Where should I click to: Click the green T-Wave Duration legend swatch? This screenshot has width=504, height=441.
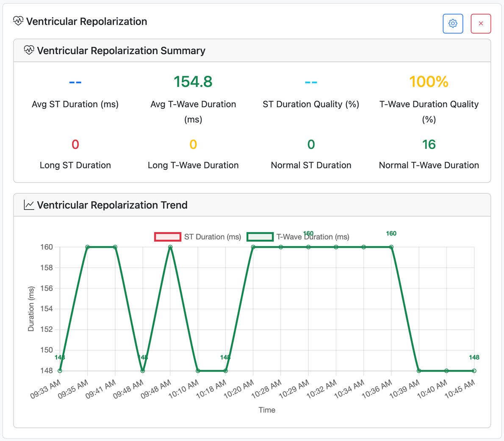coord(260,237)
